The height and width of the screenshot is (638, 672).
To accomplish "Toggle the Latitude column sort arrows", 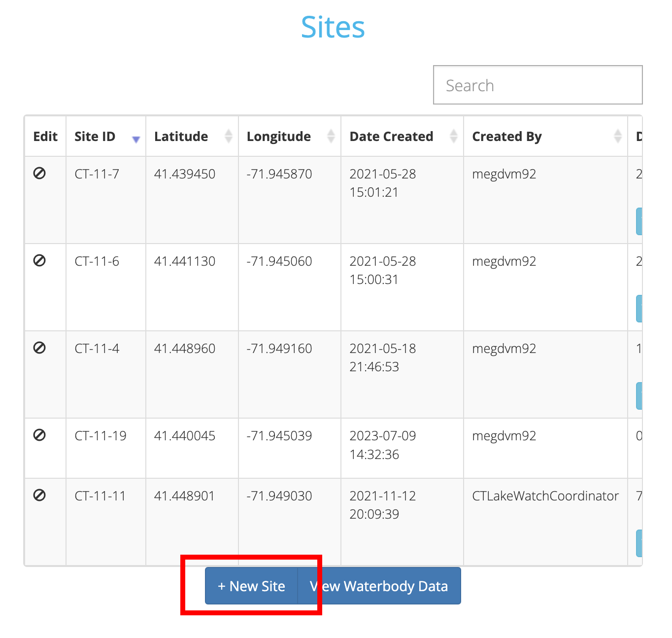I will coord(228,136).
